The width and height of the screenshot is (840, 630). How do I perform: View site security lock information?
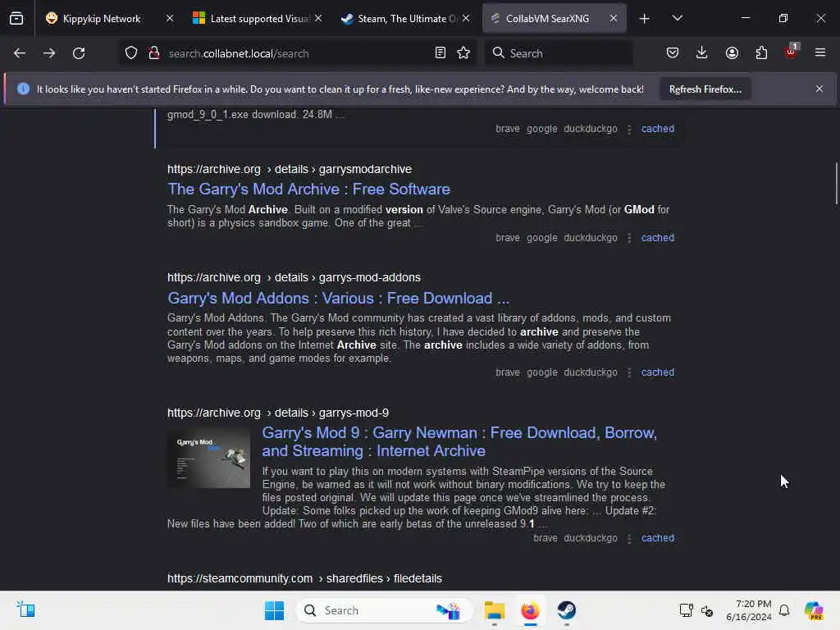pyautogui.click(x=154, y=53)
